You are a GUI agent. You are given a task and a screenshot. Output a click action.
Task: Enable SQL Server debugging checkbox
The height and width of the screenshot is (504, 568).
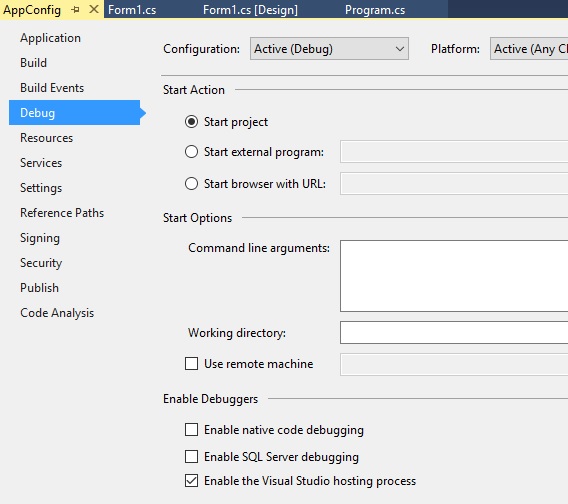point(191,457)
